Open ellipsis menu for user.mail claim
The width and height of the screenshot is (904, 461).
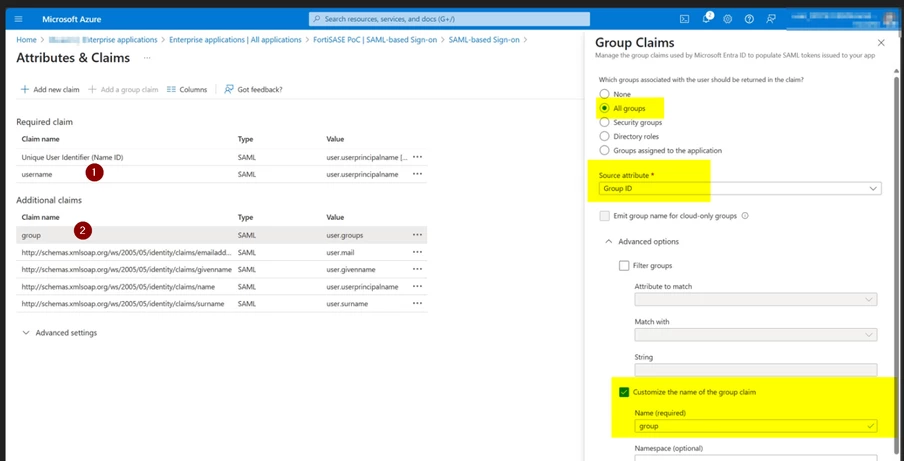(417, 252)
